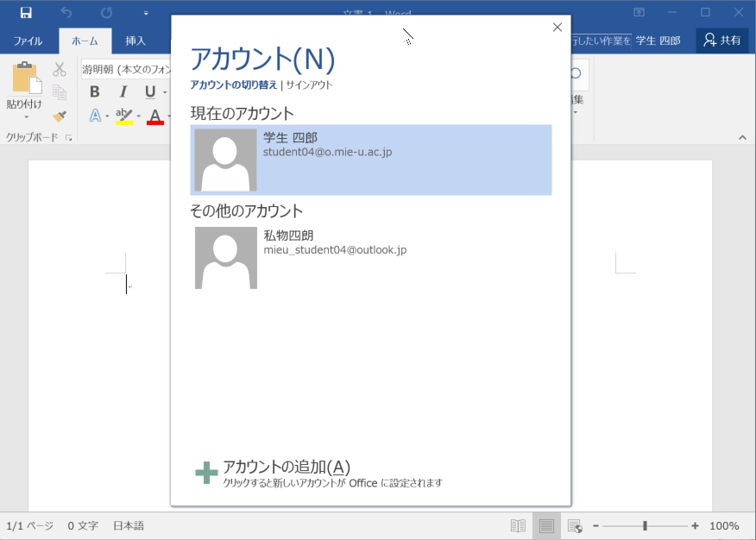Click the font name box 游明朝
This screenshot has height=540, width=756.
point(126,69)
